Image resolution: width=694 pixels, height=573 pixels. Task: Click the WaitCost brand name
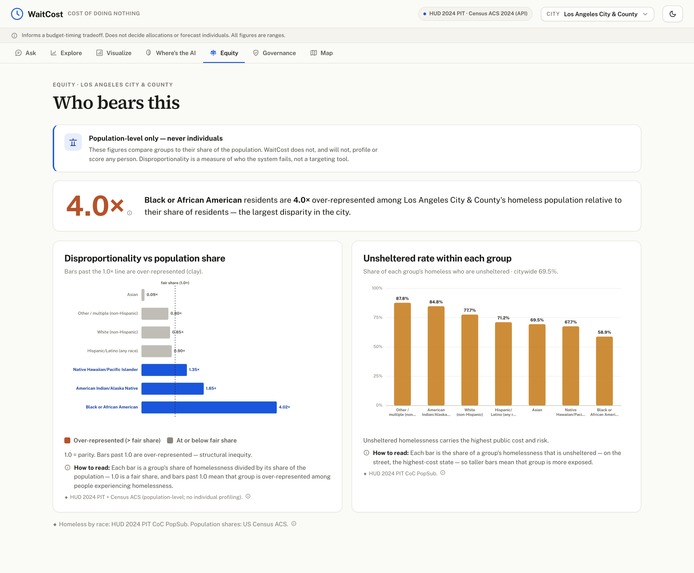point(45,14)
